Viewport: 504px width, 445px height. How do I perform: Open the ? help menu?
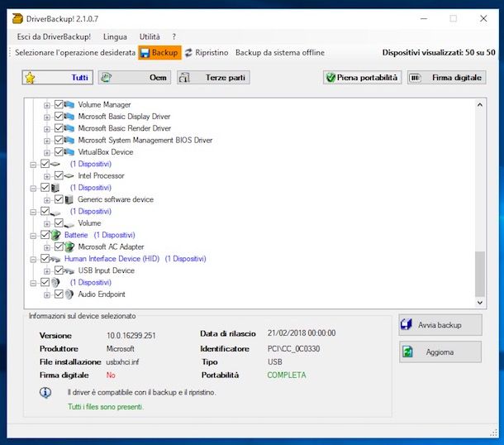coord(174,36)
